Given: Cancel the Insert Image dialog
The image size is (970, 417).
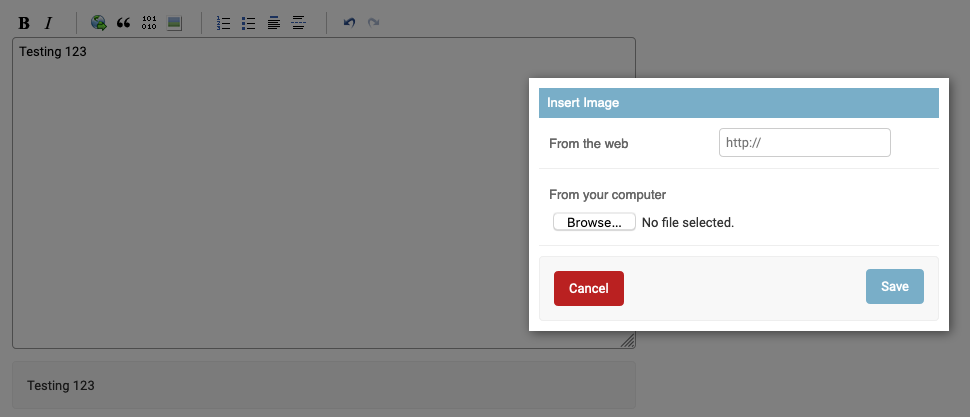Looking at the screenshot, I should (589, 288).
